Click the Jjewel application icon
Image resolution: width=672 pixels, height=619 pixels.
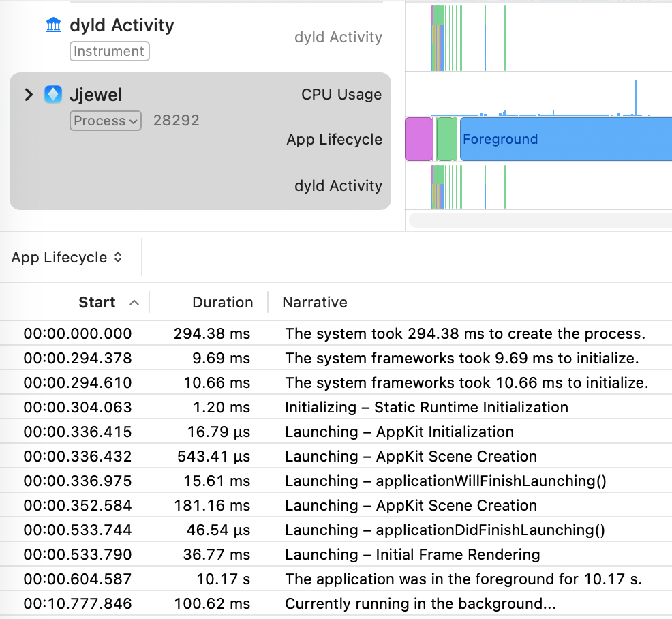(52, 95)
